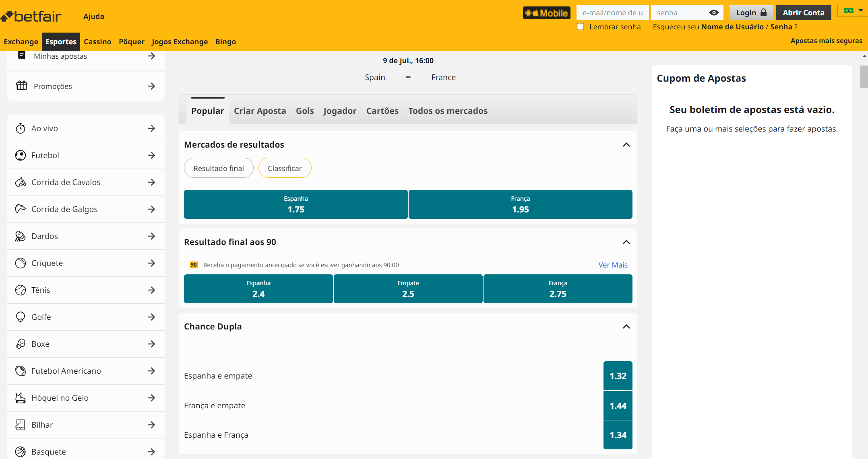This screenshot has height=459, width=868.
Task: Switch to the Exchange tab
Action: point(21,41)
